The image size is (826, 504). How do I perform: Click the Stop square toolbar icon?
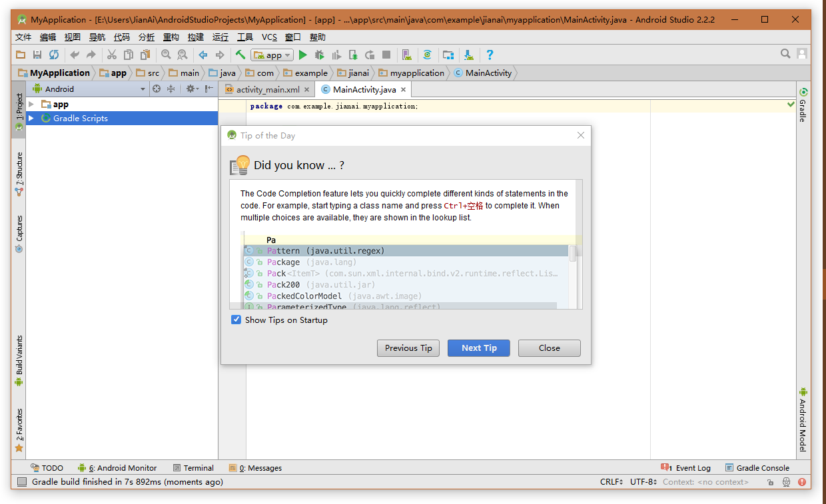coord(386,55)
